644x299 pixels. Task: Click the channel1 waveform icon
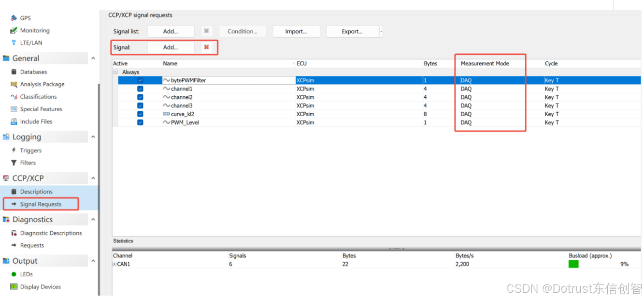click(x=166, y=89)
